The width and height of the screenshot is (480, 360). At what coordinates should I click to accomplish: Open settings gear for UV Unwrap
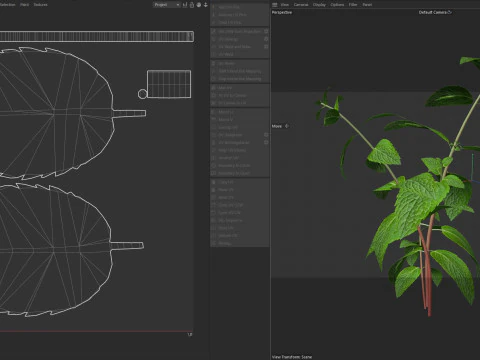coord(266,39)
